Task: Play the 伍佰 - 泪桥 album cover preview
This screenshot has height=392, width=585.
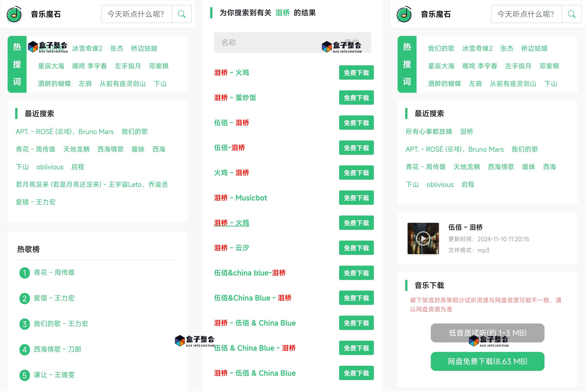Action: click(x=423, y=238)
